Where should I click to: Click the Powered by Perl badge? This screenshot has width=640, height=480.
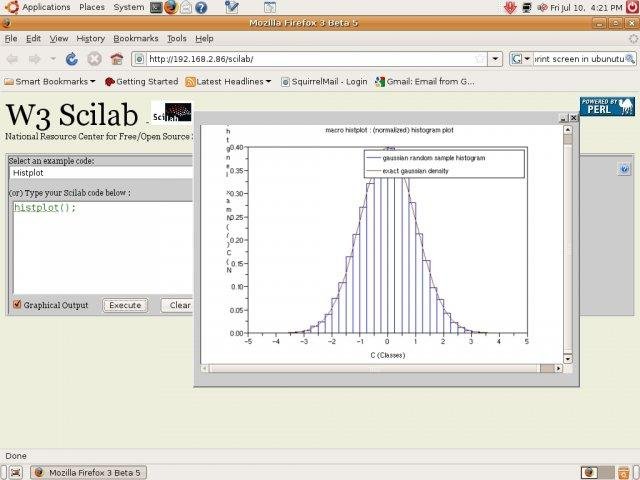point(607,107)
